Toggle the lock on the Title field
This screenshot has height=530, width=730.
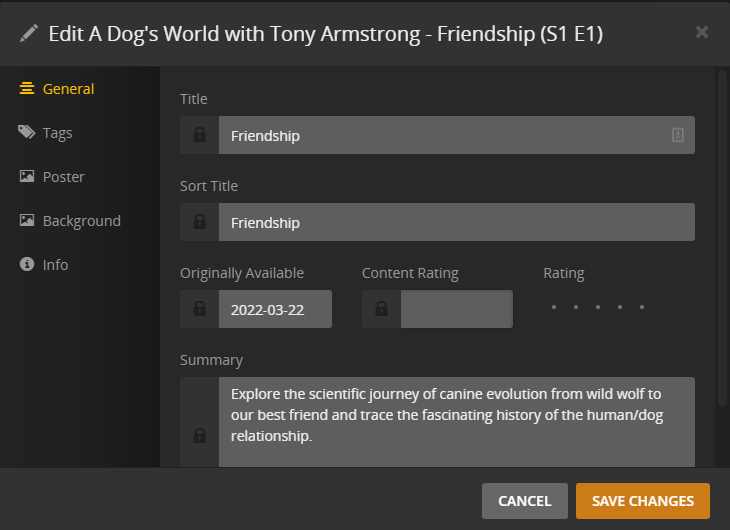[199, 135]
